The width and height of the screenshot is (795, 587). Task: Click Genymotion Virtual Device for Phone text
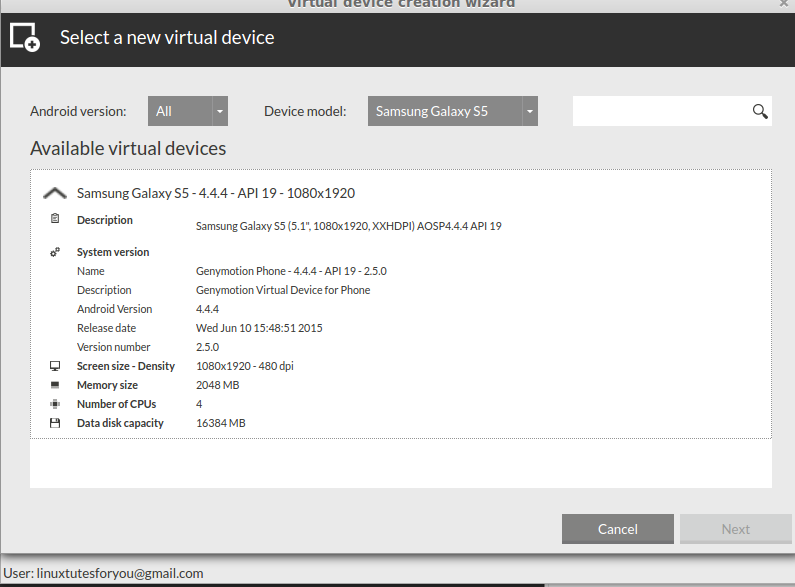click(283, 290)
